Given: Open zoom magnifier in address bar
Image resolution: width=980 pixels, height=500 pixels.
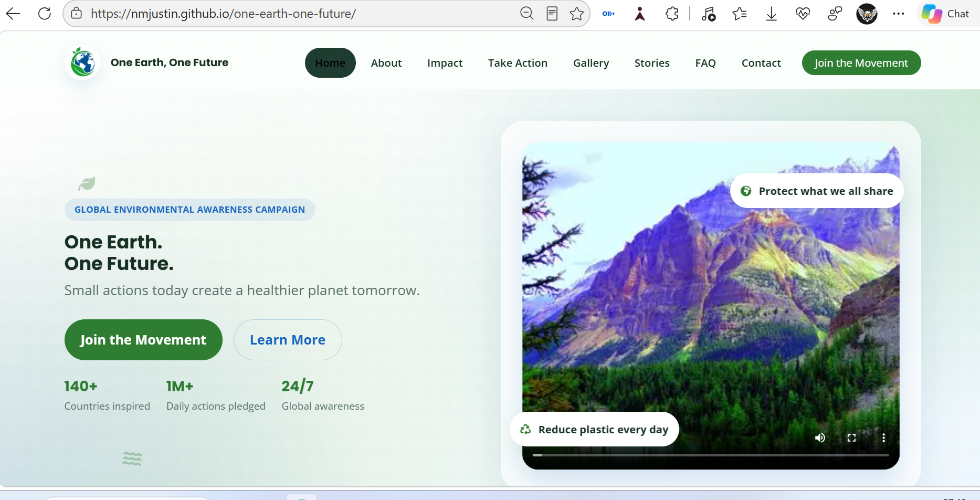Looking at the screenshot, I should pos(526,14).
